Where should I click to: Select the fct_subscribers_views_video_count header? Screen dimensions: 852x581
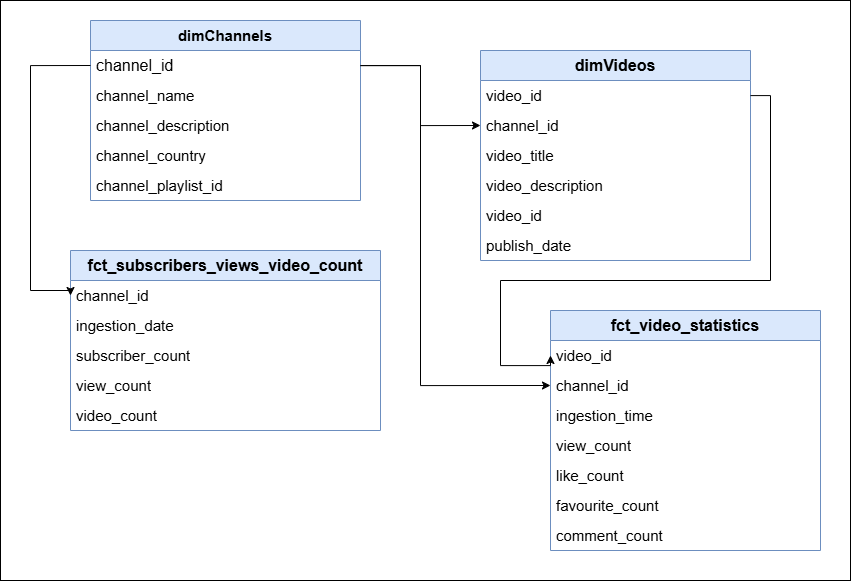click(x=225, y=266)
